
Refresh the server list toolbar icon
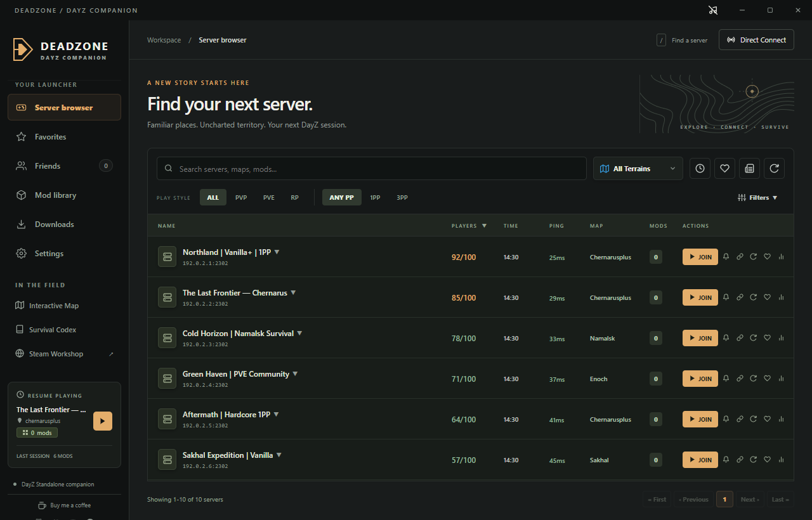coord(774,169)
